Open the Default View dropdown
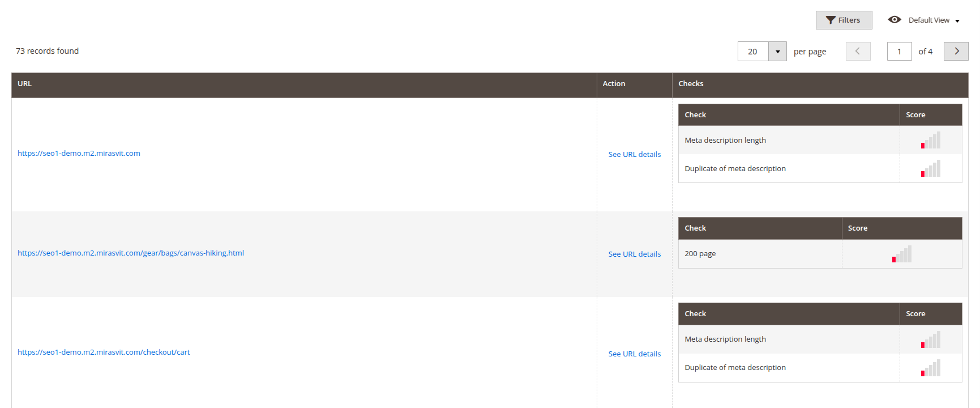The image size is (980, 408). 934,20
